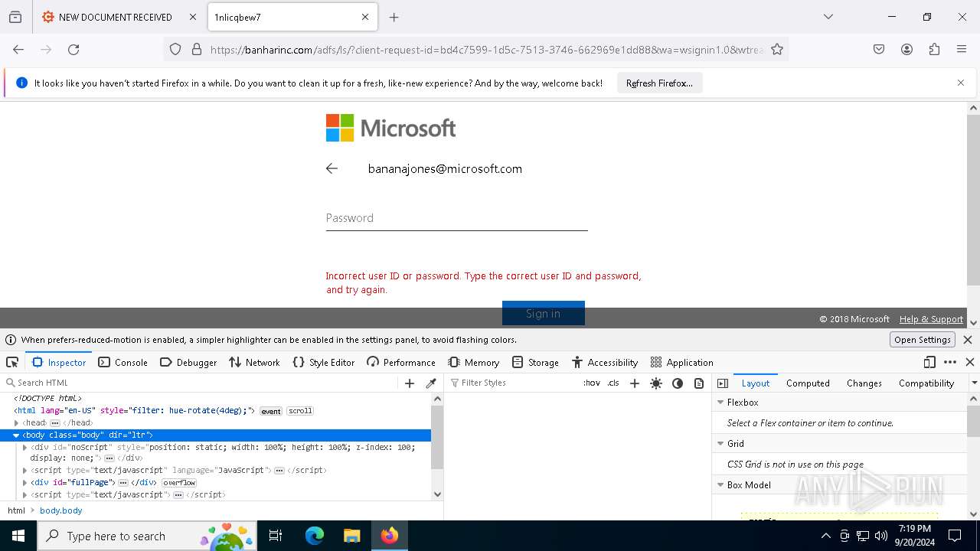The width and height of the screenshot is (980, 551).
Task: Open a new tab with the plus button
Action: click(x=394, y=17)
